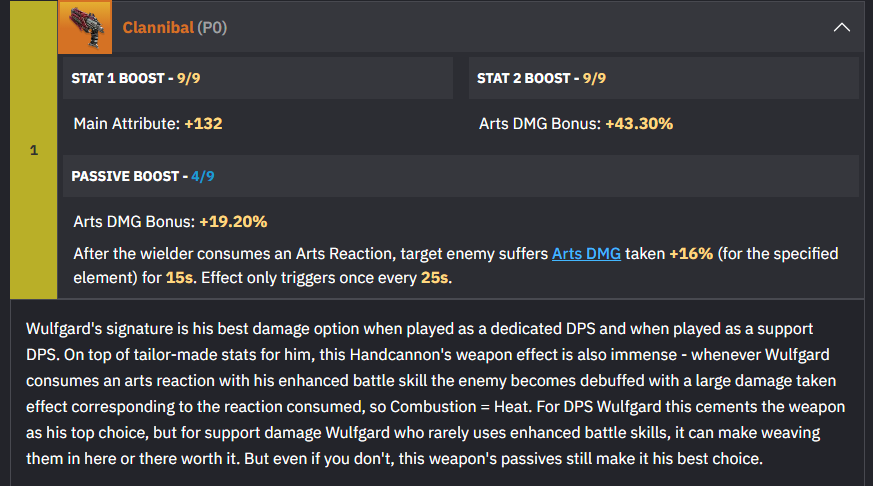Click the (P0) potential label

(x=212, y=27)
